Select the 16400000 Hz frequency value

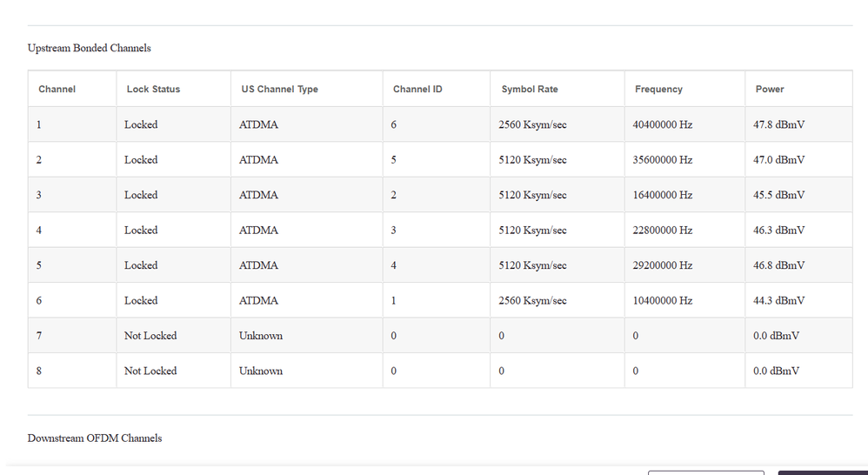click(662, 195)
